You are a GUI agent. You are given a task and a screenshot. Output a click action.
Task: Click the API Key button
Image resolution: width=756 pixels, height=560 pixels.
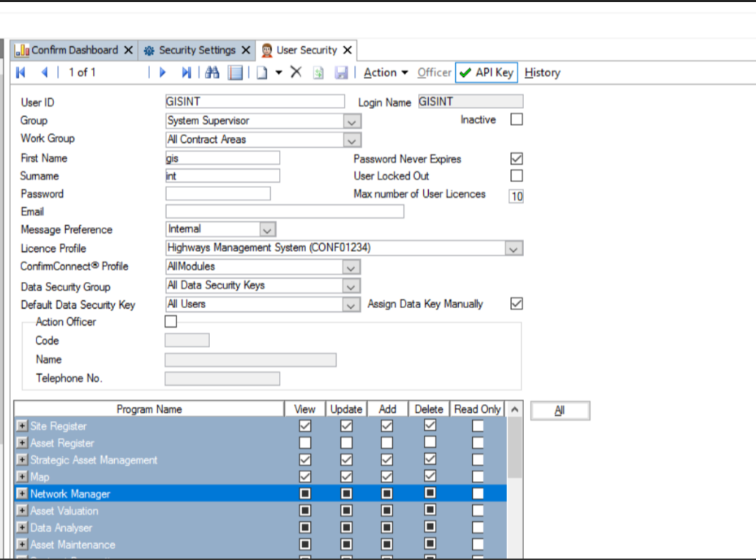(487, 72)
